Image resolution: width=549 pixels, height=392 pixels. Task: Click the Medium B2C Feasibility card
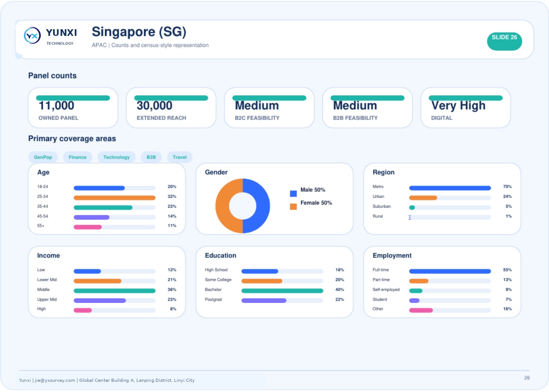click(269, 108)
